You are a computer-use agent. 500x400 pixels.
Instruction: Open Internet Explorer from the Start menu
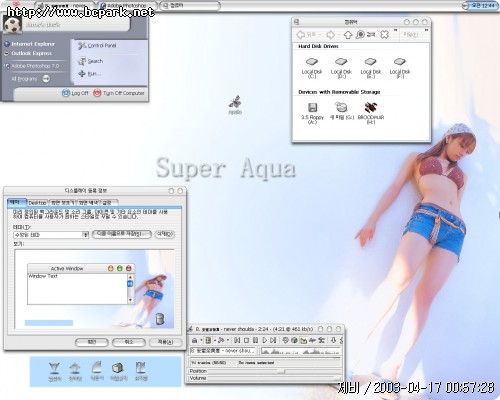pos(29,44)
